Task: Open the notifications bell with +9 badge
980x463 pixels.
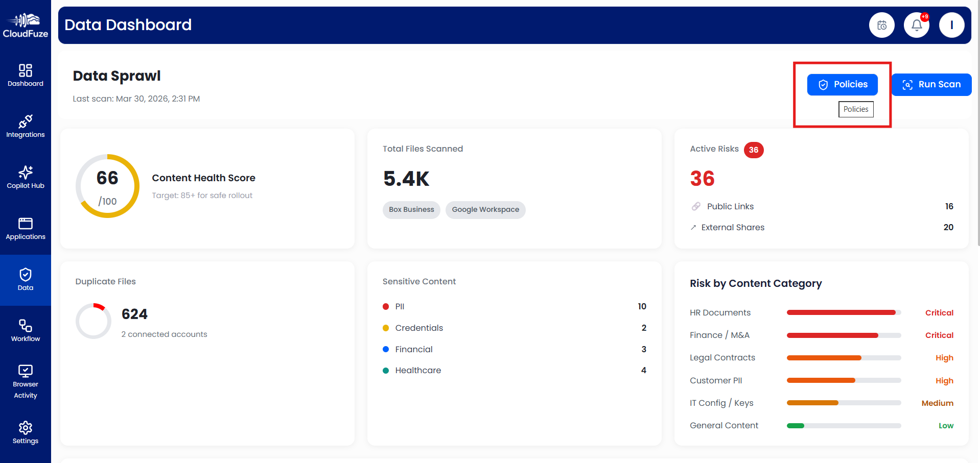Action: coord(916,25)
